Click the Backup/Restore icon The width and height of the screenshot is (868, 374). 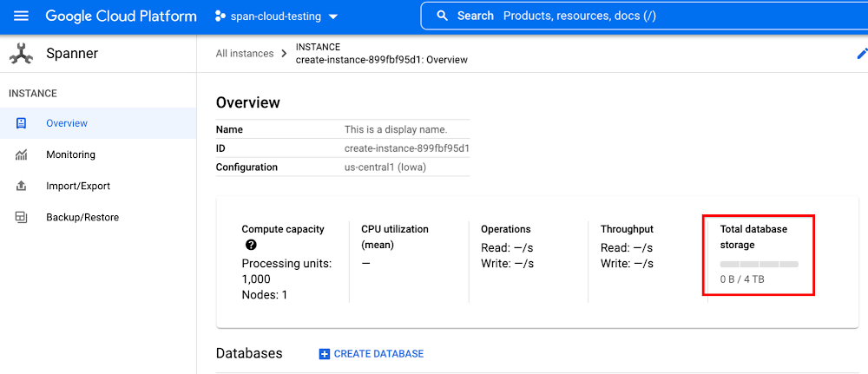22,217
